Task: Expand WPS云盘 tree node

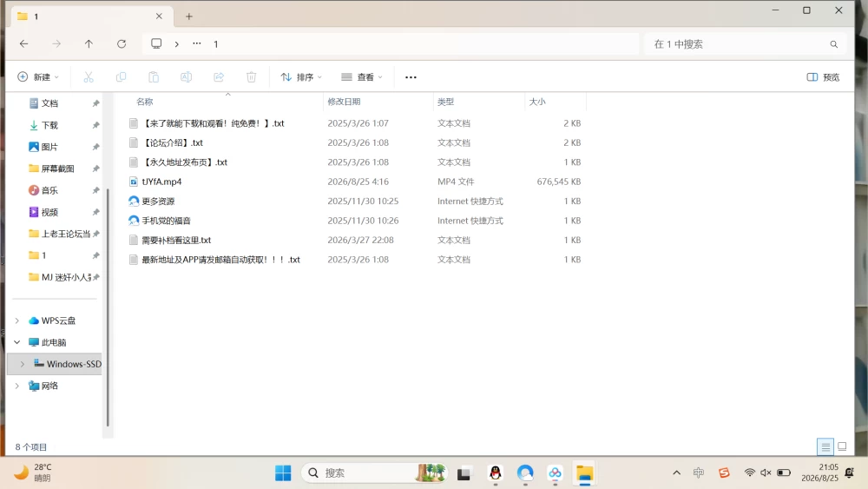Action: [x=17, y=320]
